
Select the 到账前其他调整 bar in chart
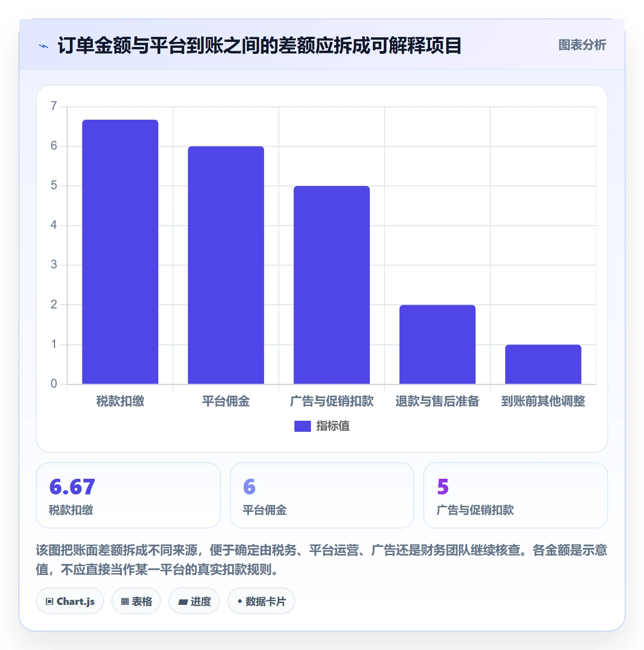click(x=543, y=364)
